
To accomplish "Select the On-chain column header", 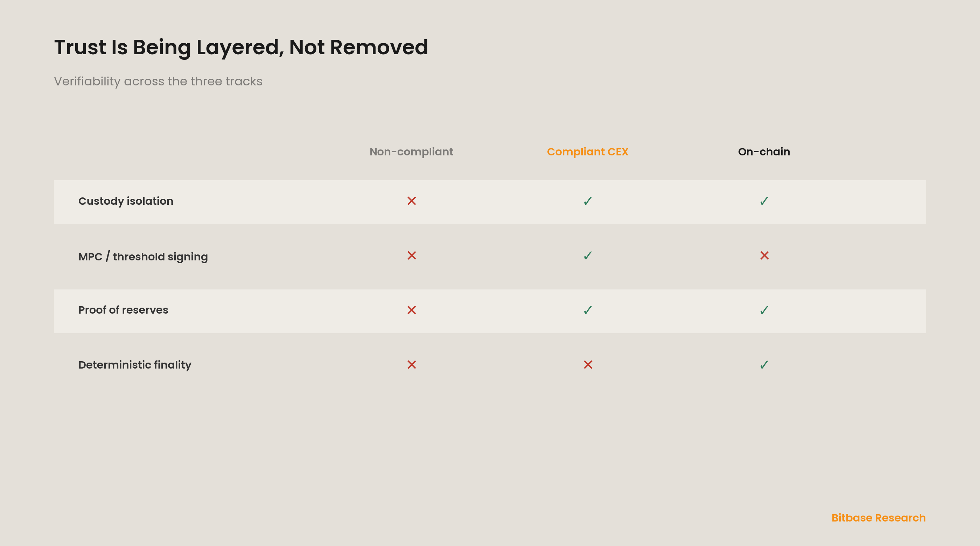I will click(764, 152).
